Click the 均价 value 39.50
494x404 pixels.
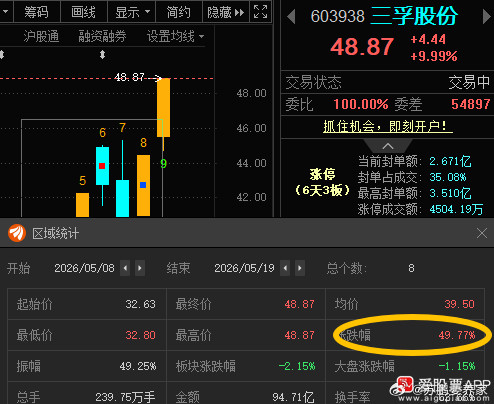point(459,304)
